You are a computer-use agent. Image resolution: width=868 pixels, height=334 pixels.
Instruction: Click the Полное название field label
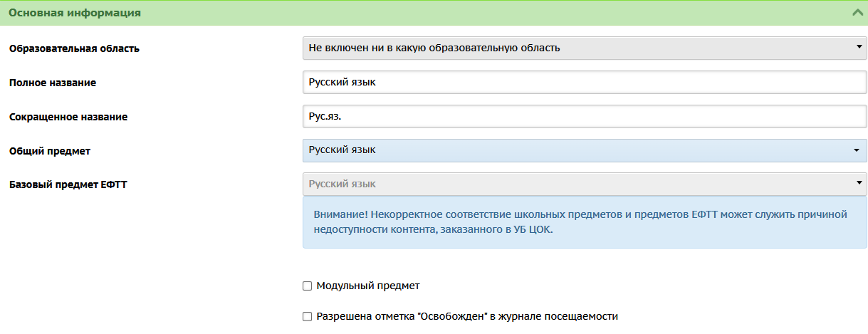[x=53, y=83]
